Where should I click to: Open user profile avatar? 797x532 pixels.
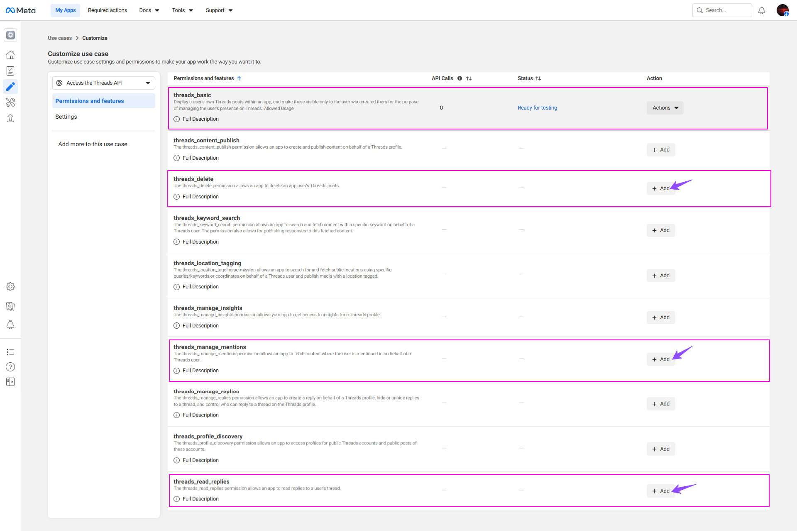[782, 10]
